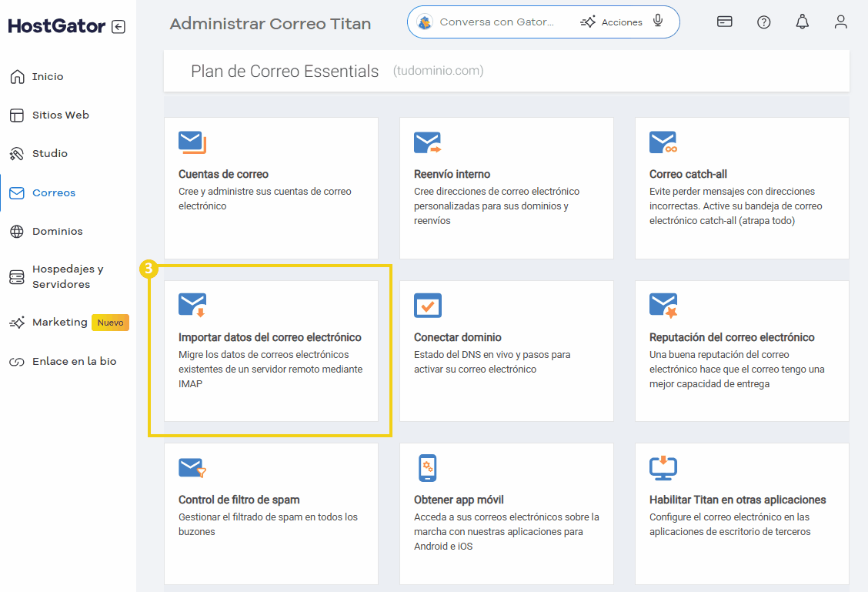Open Habilitar Titan en otras aplicaciones
Image resolution: width=868 pixels, height=592 pixels.
pos(737,500)
